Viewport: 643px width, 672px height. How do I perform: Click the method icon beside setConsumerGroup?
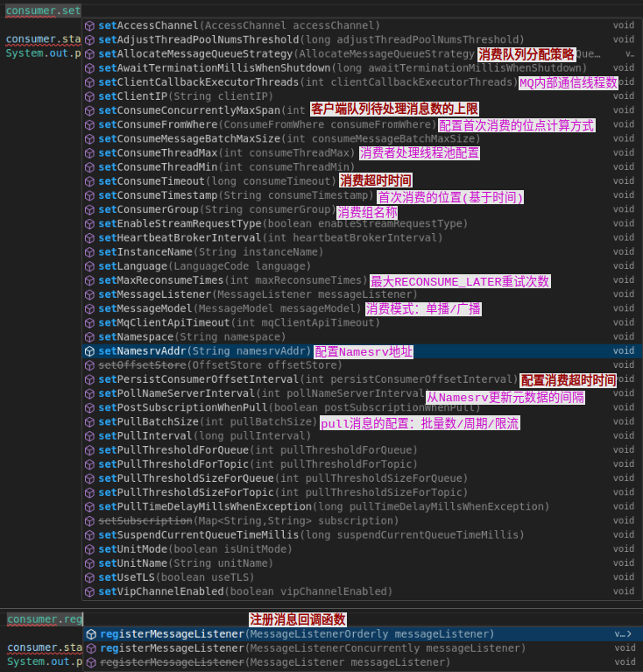point(90,210)
